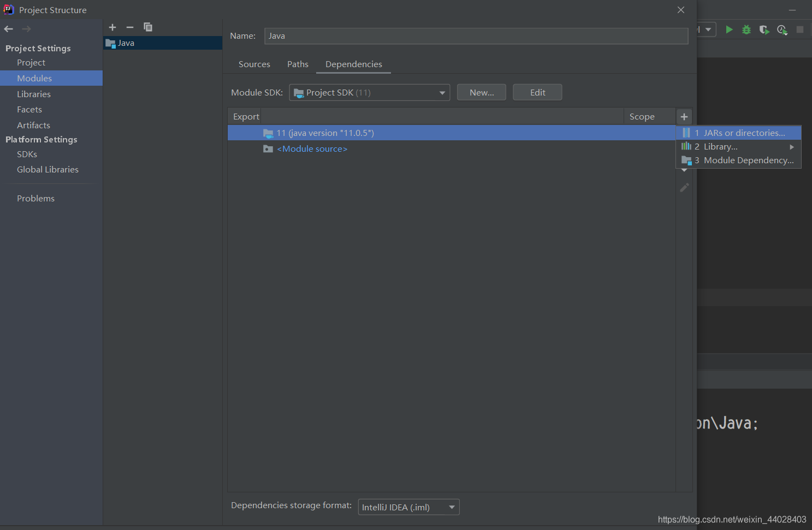The image size is (812, 530).
Task: Close the Project Structure dialog
Action: tap(681, 10)
